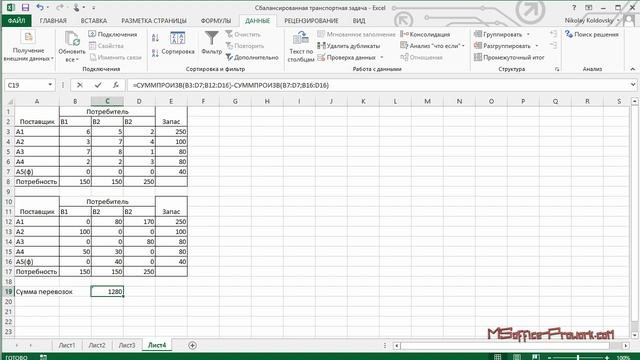This screenshot has height=360, width=640.
Task: Click the zoom slider handle
Action: tap(578, 358)
